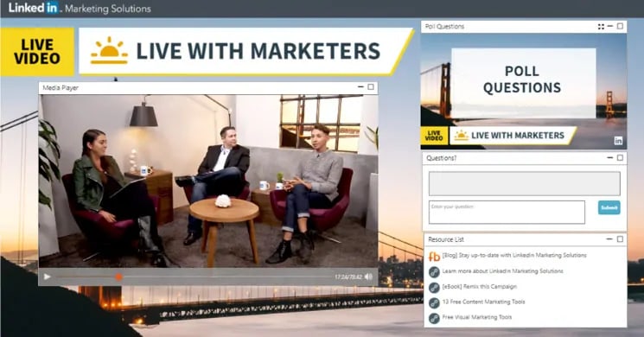Click the Poll Questions slide thumbnail
The height and width of the screenshot is (337, 644).
tap(524, 91)
